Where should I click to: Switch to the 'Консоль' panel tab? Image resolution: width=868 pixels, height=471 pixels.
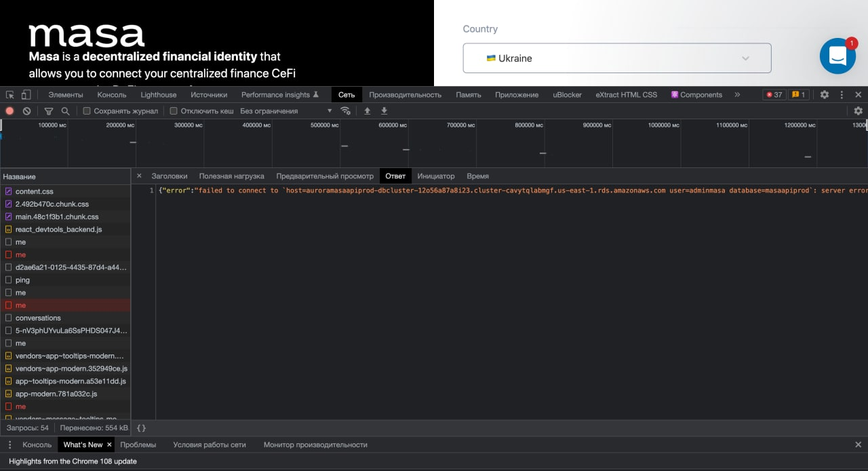coord(111,95)
